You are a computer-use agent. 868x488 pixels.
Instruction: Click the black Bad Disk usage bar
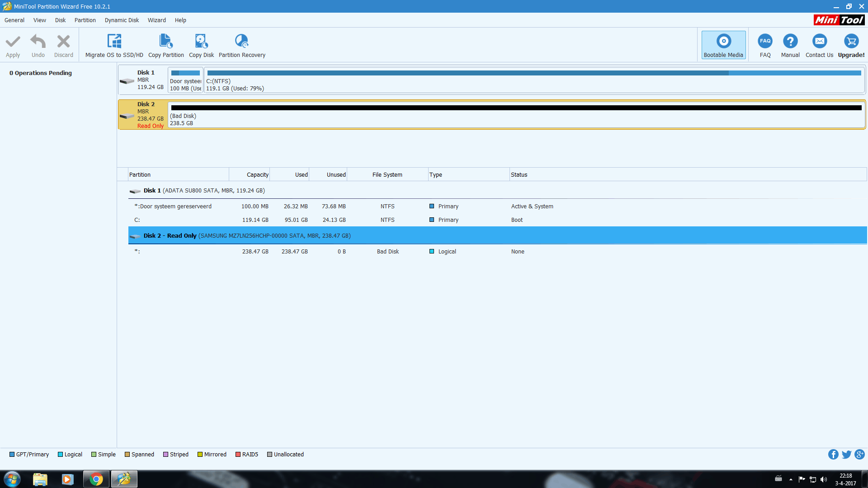(515, 108)
